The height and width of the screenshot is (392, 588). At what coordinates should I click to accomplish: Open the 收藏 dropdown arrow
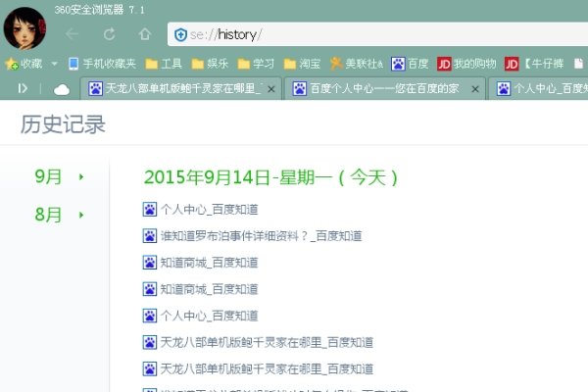pos(54,64)
